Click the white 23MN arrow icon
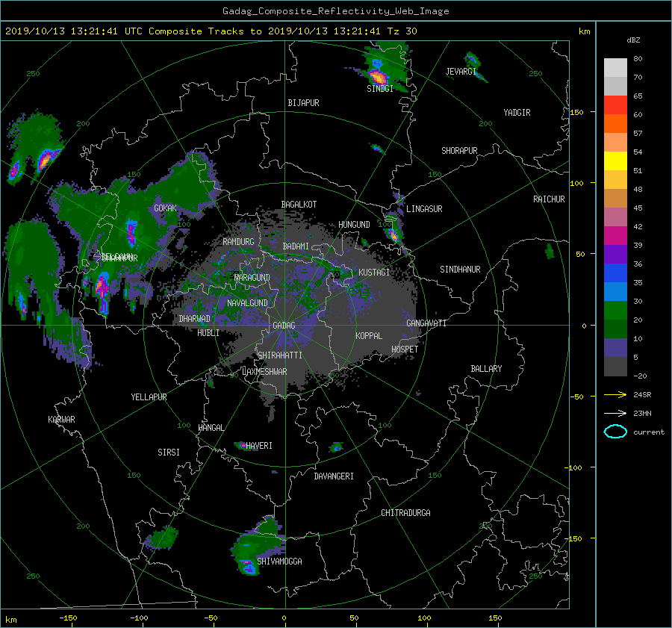672x628 pixels. 615,413
